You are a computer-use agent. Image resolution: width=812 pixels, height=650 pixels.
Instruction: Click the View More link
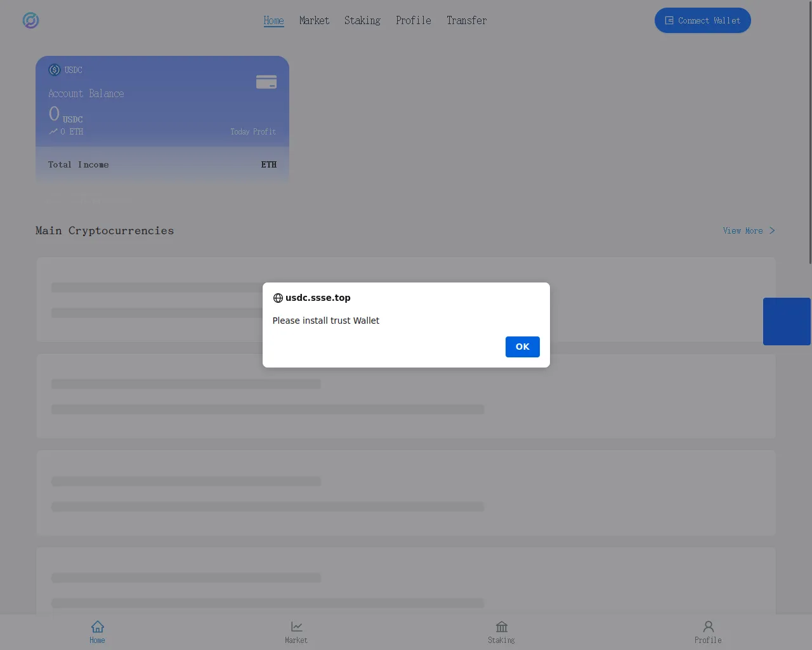742,230
